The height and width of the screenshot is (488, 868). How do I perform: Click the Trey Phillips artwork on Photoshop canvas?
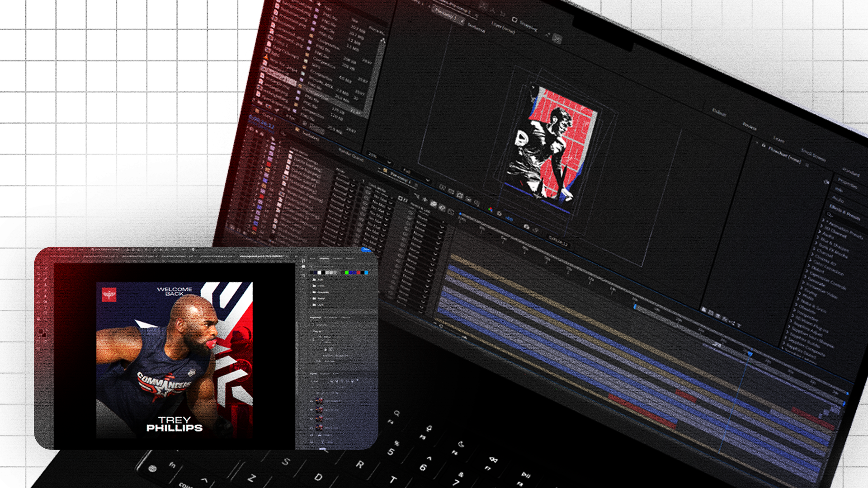point(175,360)
